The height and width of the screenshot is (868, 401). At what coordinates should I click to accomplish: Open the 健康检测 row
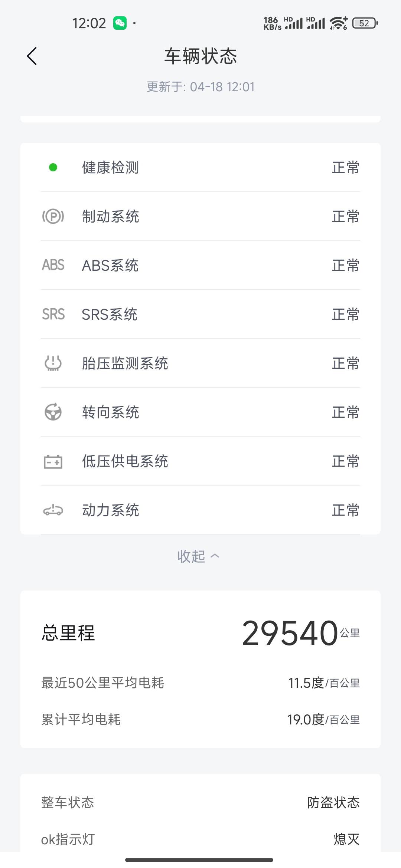(x=200, y=168)
